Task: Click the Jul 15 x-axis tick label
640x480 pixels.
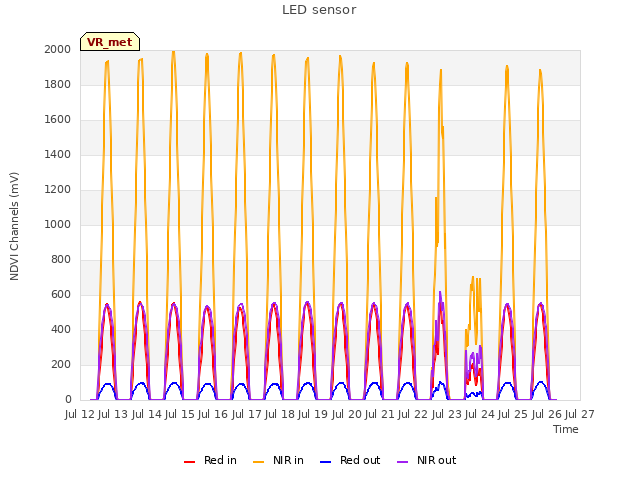Action: (180, 414)
